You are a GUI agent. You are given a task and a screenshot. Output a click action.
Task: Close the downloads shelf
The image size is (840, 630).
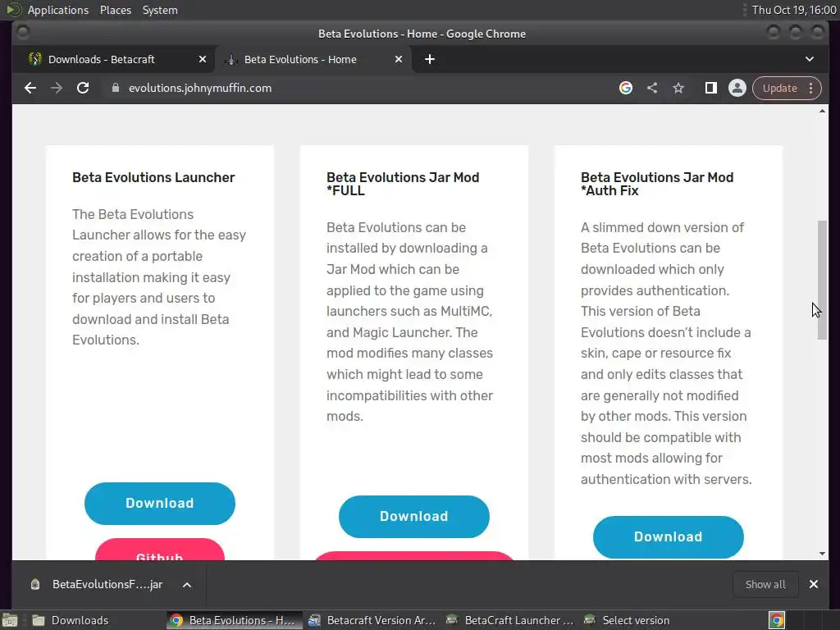813,584
